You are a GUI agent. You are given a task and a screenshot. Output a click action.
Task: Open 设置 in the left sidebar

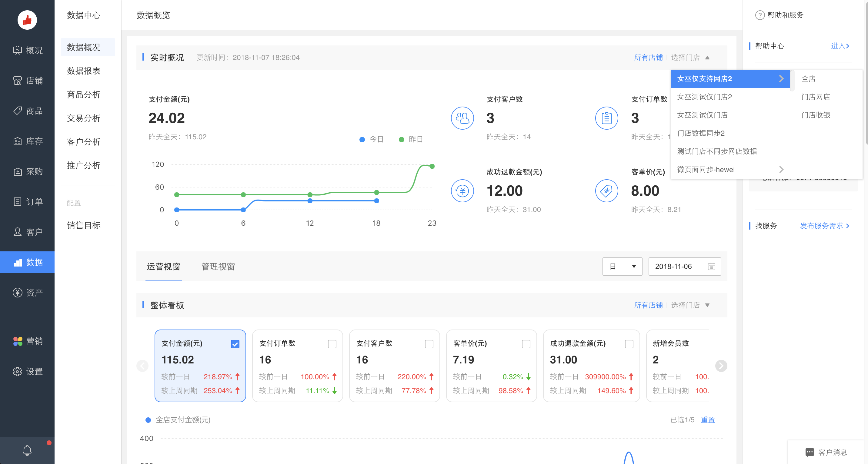click(27, 371)
